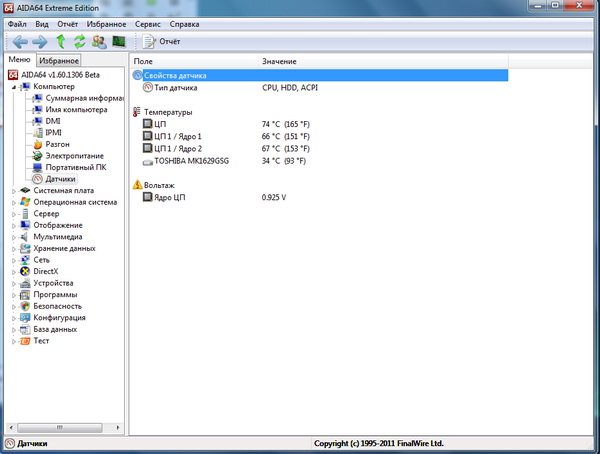
Task: Select the Тип датчика row
Action: click(x=320, y=88)
